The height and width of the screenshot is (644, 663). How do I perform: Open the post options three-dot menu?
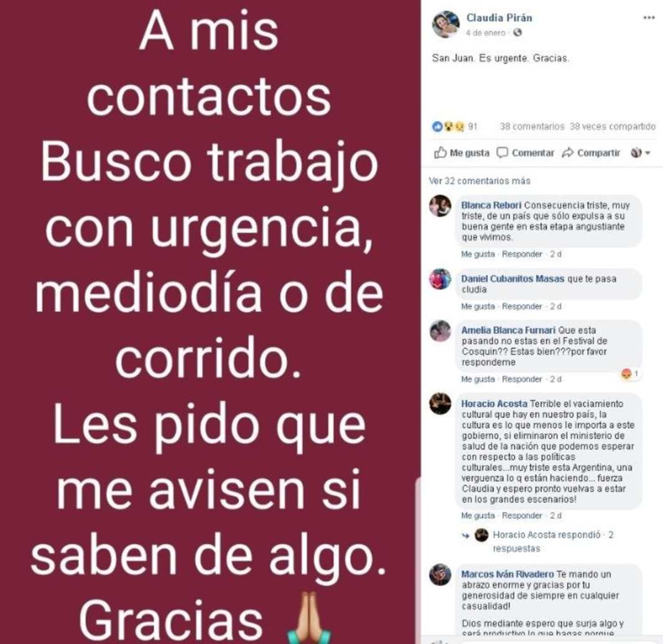649,18
